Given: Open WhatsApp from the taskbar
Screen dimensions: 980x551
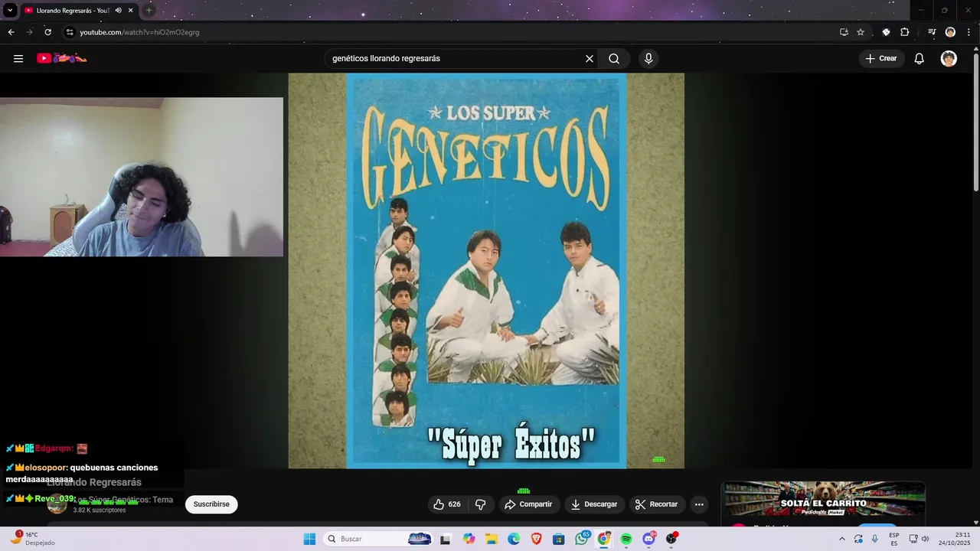Looking at the screenshot, I should point(582,539).
